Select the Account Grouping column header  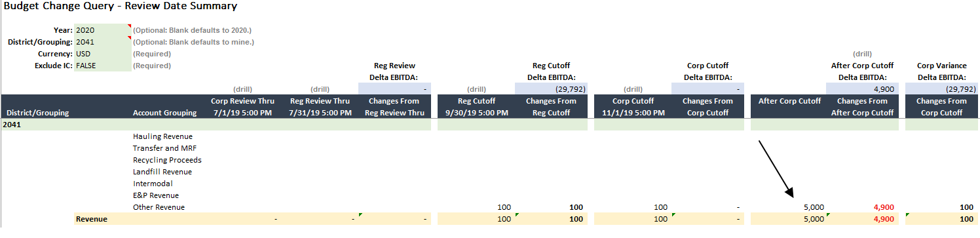(164, 113)
